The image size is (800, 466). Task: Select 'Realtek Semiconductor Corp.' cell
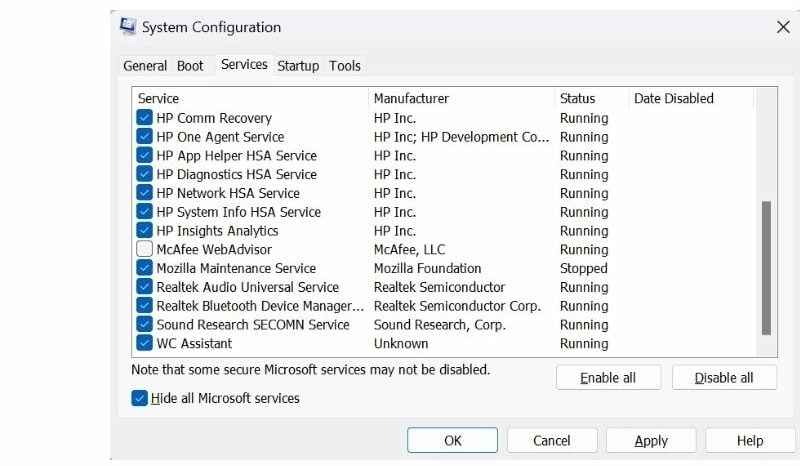457,306
